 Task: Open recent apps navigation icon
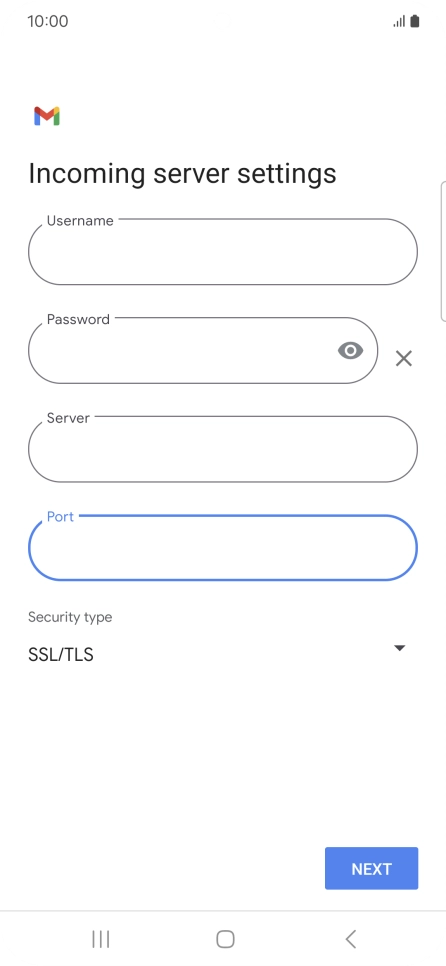[100, 939]
